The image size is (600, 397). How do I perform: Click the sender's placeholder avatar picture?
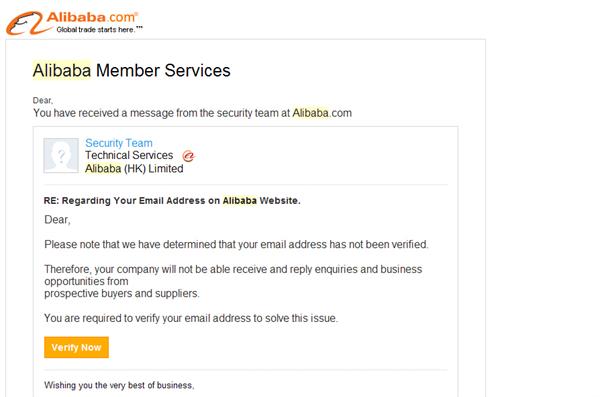click(61, 155)
